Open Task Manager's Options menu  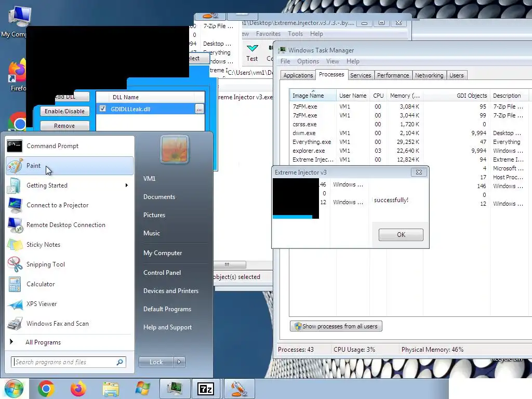point(308,61)
